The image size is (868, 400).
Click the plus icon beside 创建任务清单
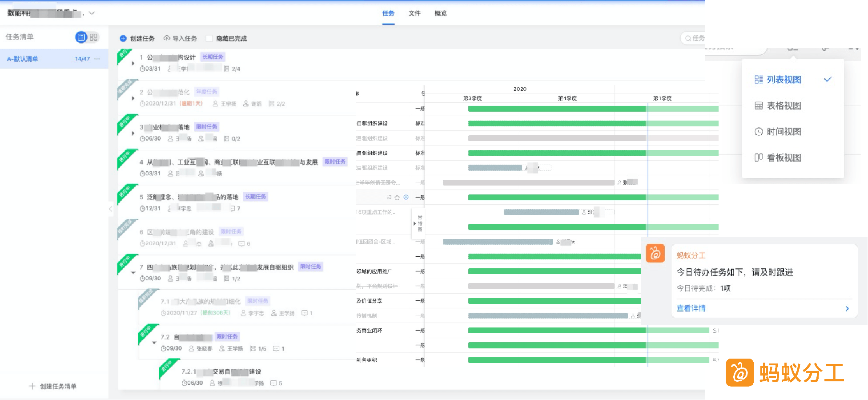point(32,386)
